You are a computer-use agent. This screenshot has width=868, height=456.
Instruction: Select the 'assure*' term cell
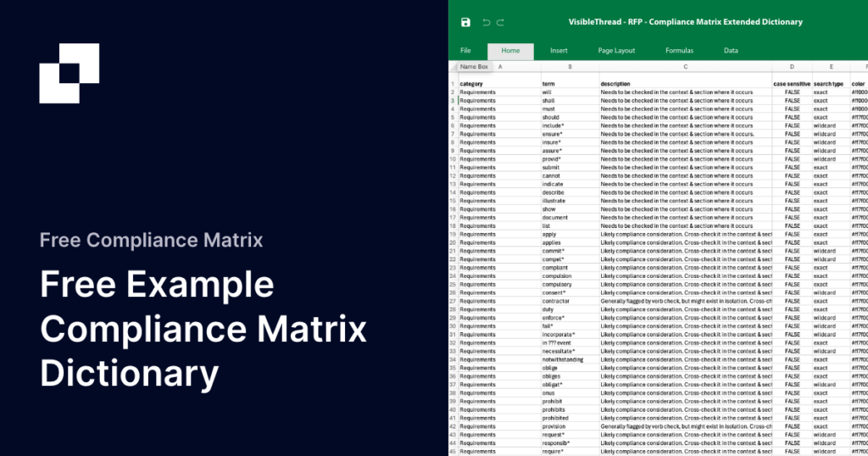coord(570,151)
